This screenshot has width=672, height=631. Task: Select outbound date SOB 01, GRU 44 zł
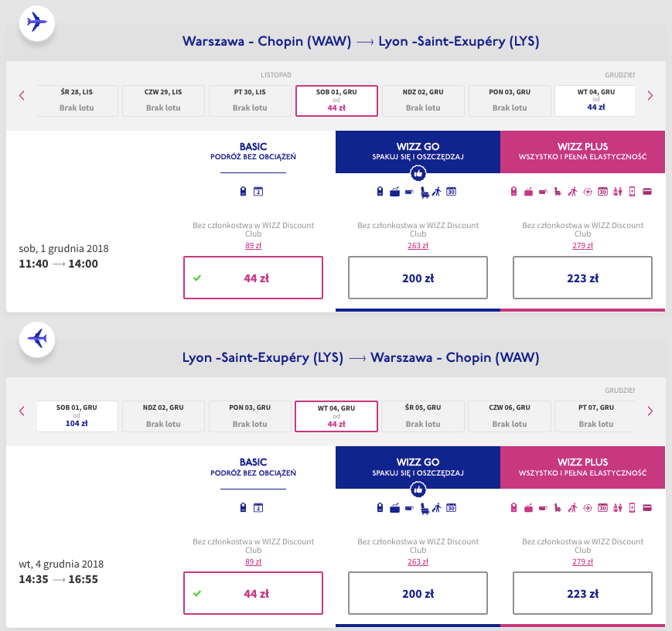(336, 101)
